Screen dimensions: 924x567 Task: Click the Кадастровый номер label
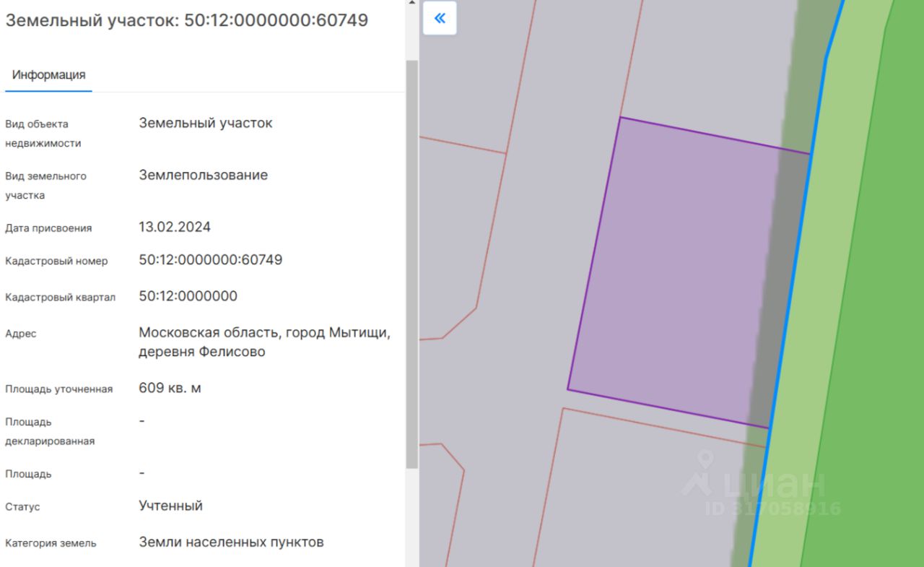point(56,261)
